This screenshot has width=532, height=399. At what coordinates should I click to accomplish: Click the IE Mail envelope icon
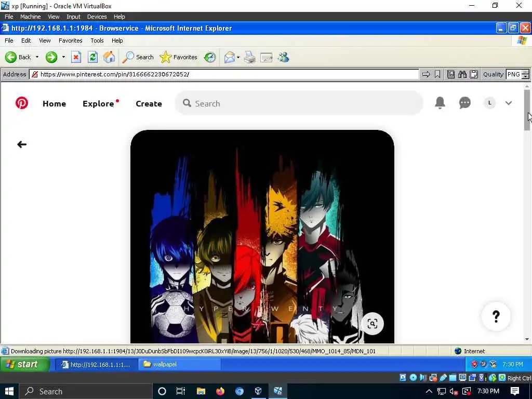pos(230,57)
